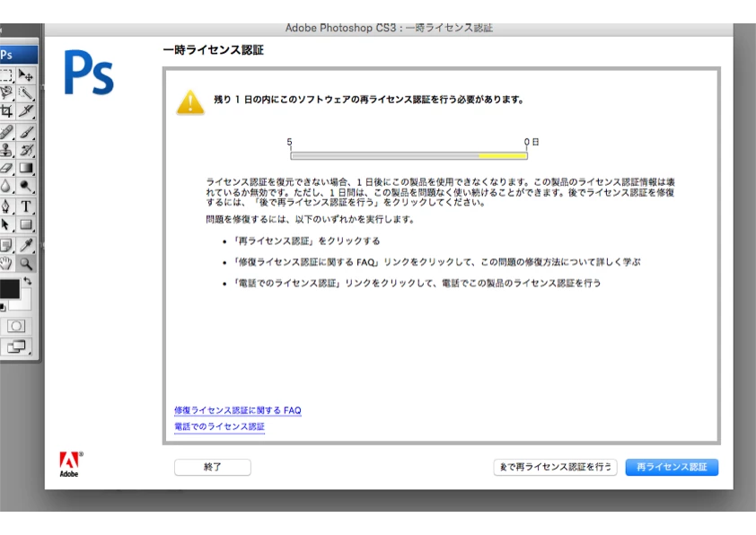Click bullet 「再ライセンス認証」をクリックする
Image resolution: width=756 pixels, height=535 pixels.
[x=306, y=241]
